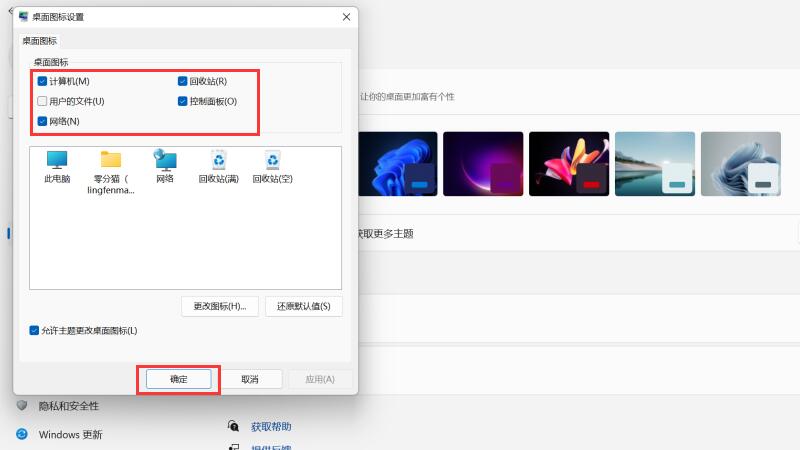Select the gray-blue swirl theme thumbnail

coord(741,164)
